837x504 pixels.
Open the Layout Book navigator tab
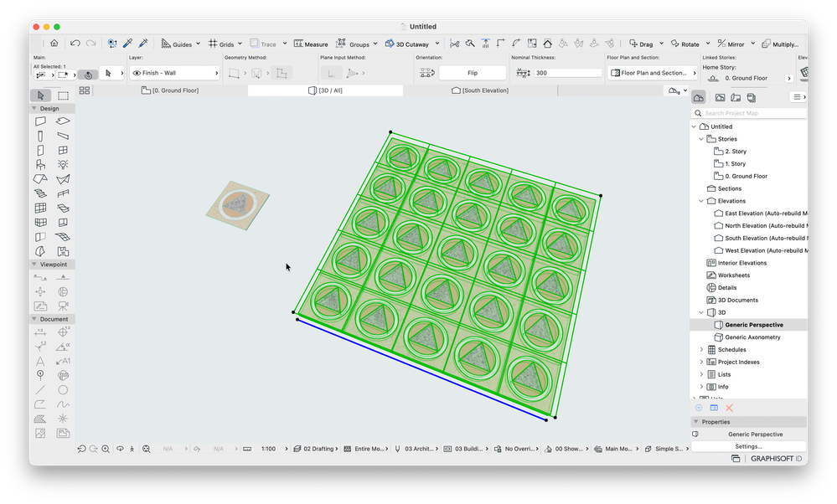tap(736, 98)
